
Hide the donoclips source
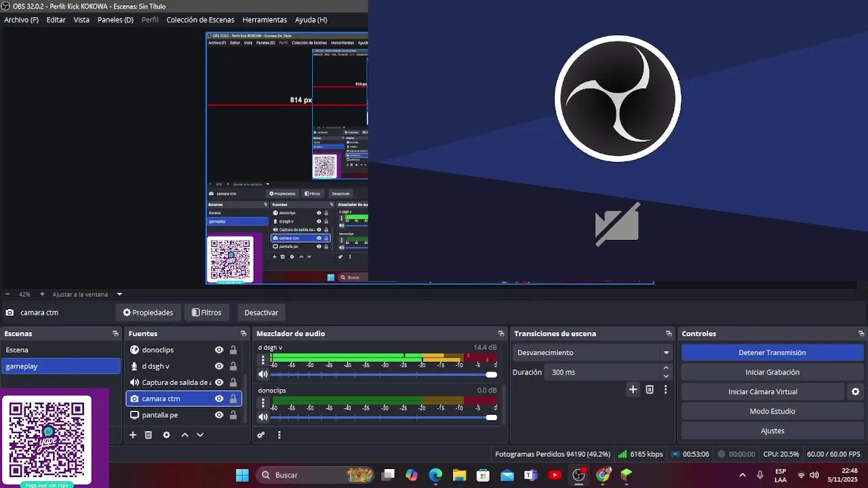click(219, 350)
